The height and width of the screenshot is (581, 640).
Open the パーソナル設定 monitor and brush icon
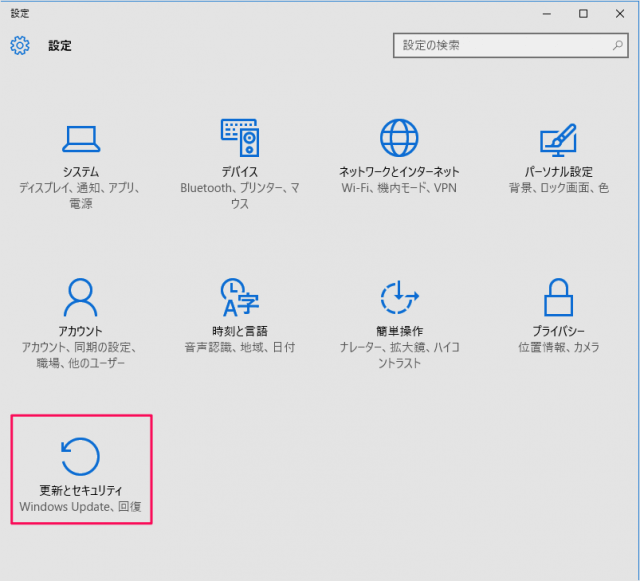(558, 138)
